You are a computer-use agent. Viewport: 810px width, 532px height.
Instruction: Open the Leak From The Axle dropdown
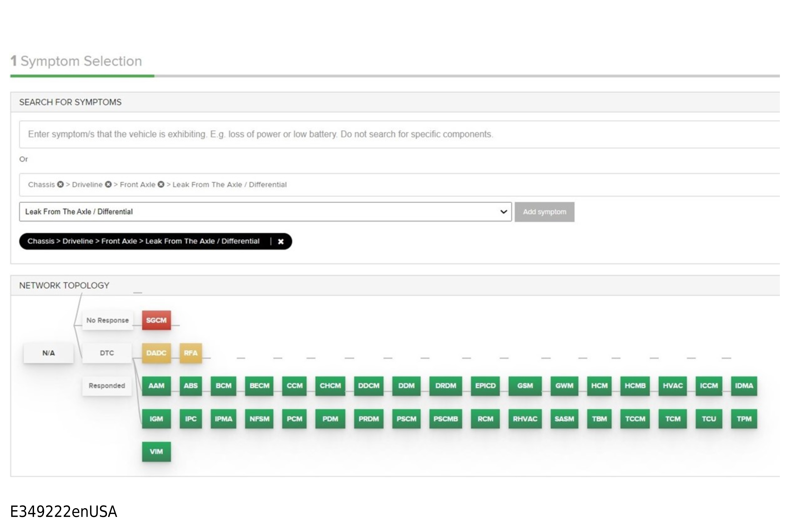pyautogui.click(x=265, y=212)
